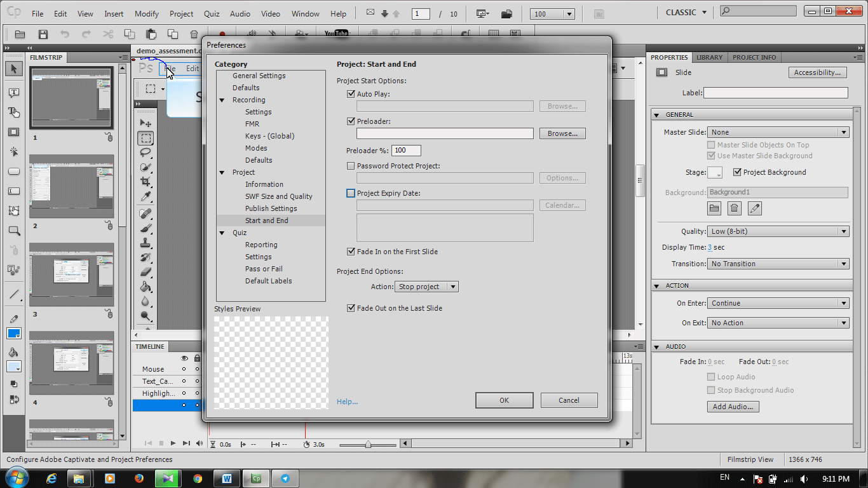
Task: Click the Add Audio... button
Action: point(733,407)
